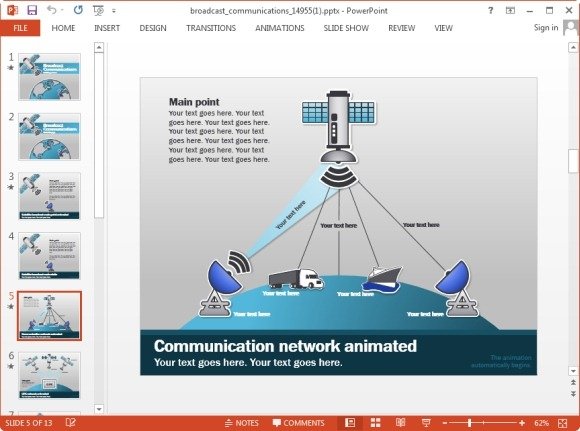
Task: Fit slide to current window
Action: click(563, 423)
